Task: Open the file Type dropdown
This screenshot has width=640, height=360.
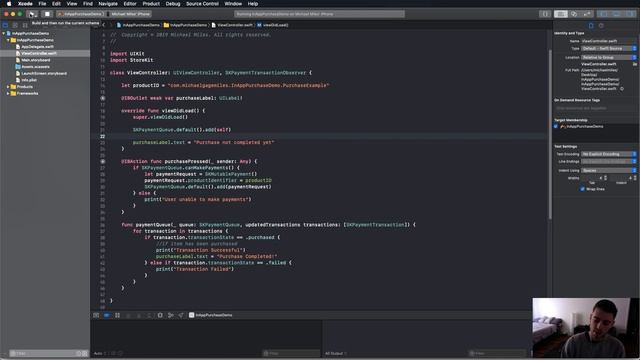Action: 609,49
